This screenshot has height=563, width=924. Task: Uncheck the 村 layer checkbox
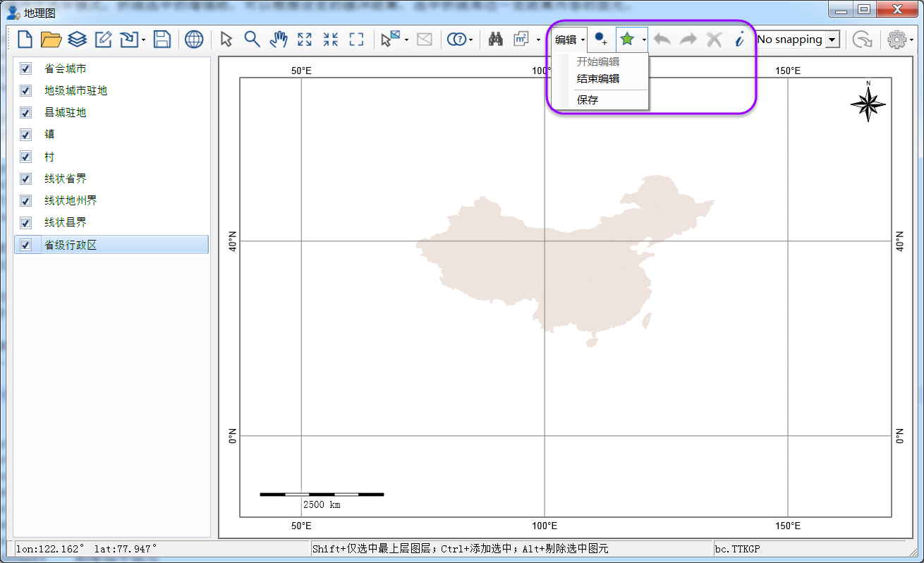pos(26,157)
